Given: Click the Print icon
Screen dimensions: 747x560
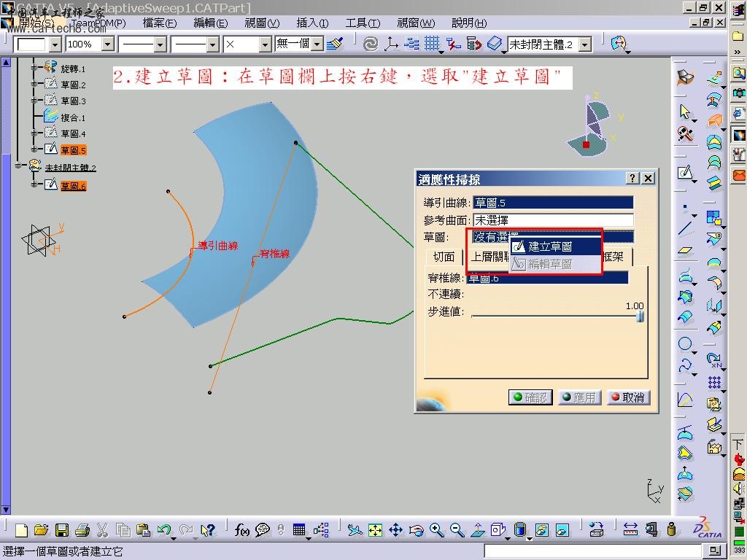Looking at the screenshot, I should [82, 529].
